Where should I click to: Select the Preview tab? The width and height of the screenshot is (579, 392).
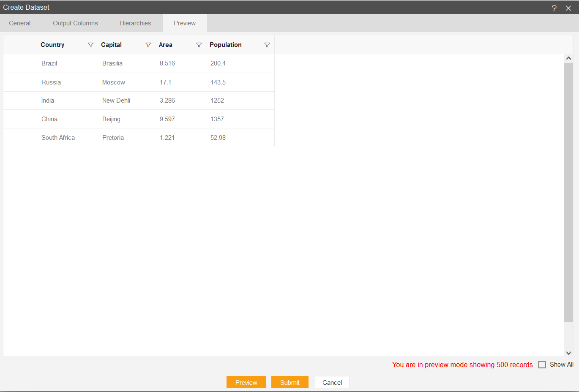[185, 23]
